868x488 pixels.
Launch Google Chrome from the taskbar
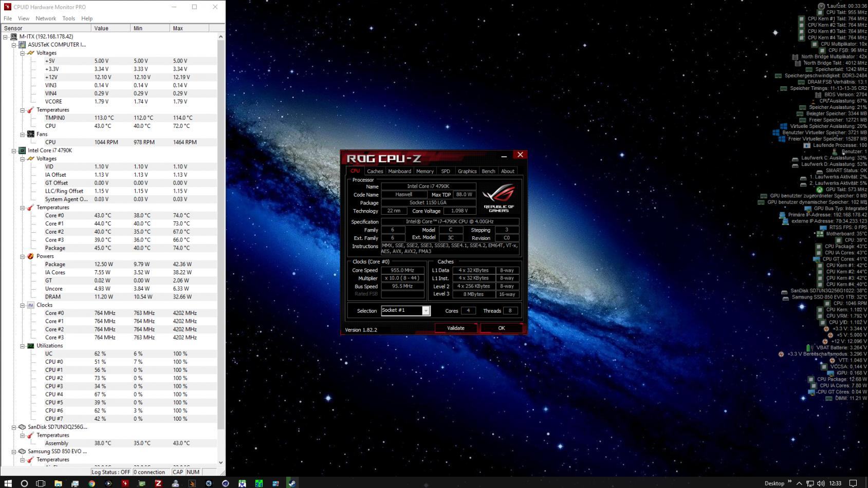[x=91, y=483]
